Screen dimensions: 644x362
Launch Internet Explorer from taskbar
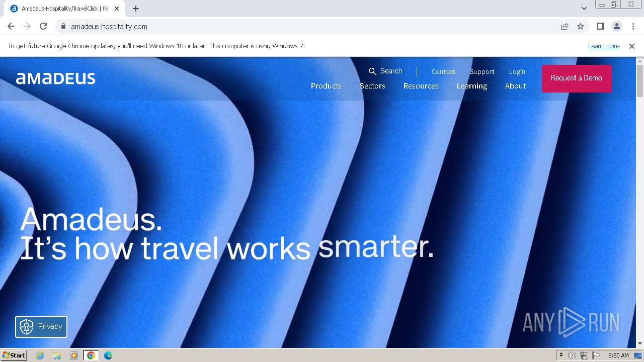[40, 355]
